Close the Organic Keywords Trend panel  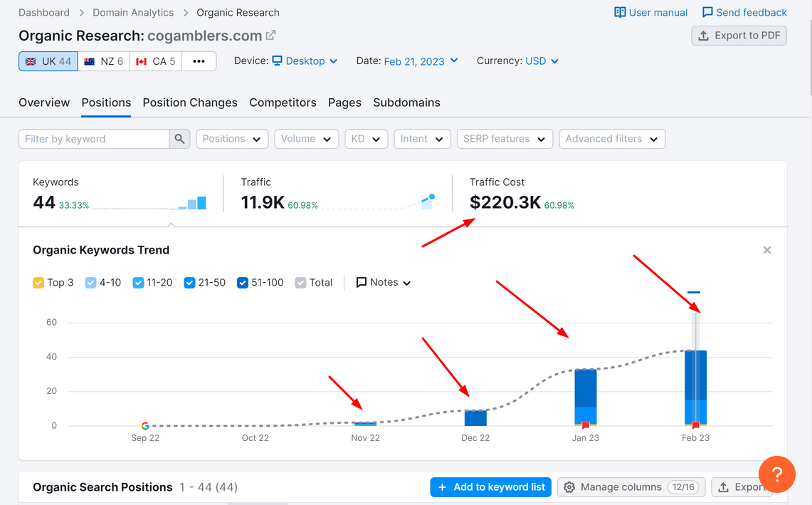coord(767,251)
